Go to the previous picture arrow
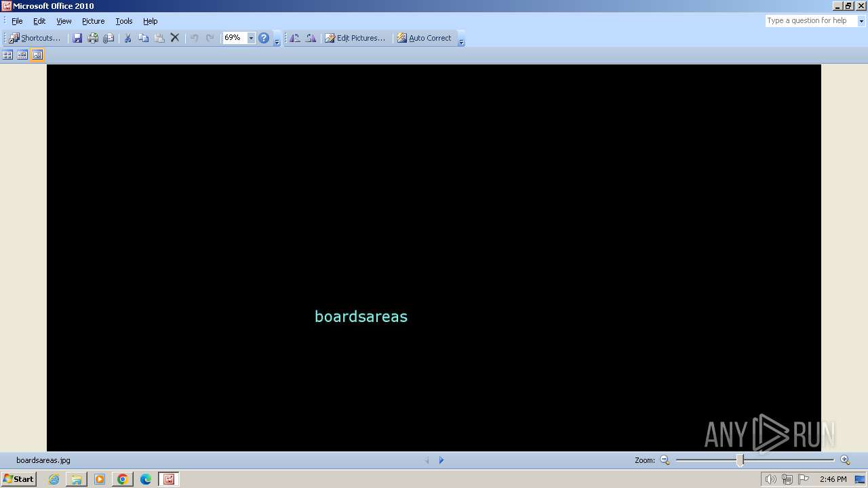This screenshot has width=868, height=488. [x=427, y=460]
